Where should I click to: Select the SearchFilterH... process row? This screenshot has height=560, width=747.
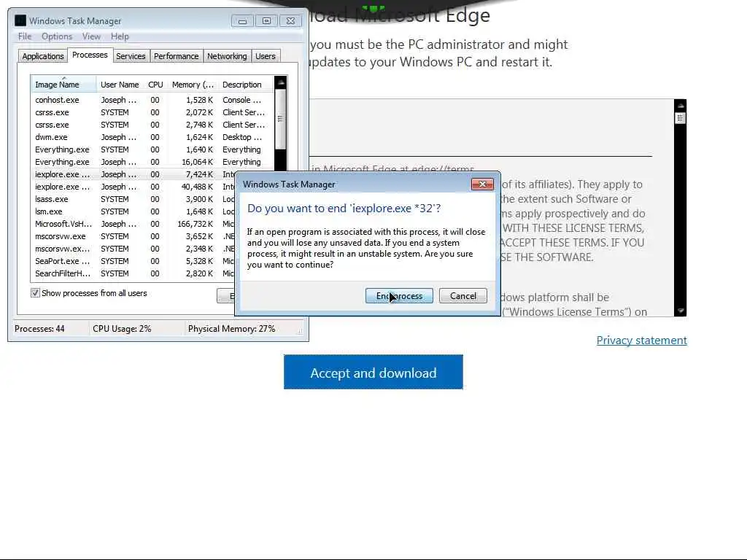pos(133,273)
